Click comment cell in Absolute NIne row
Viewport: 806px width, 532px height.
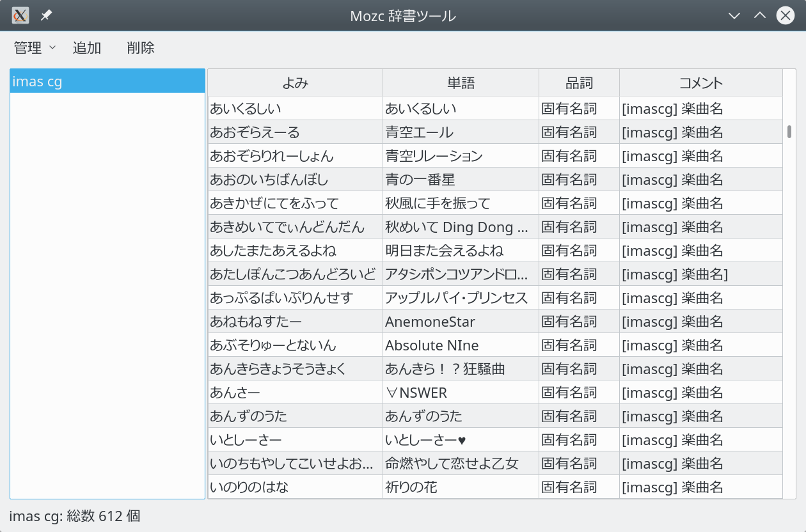700,345
